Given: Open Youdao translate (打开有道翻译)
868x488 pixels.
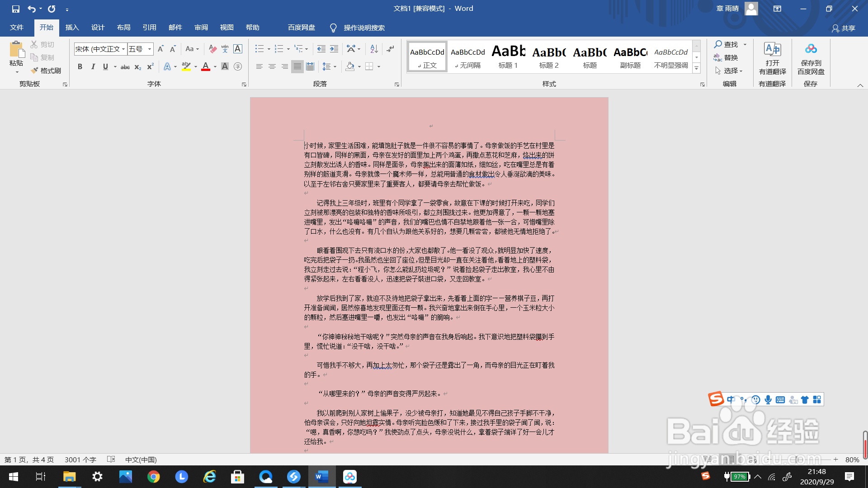Looking at the screenshot, I should 772,59.
